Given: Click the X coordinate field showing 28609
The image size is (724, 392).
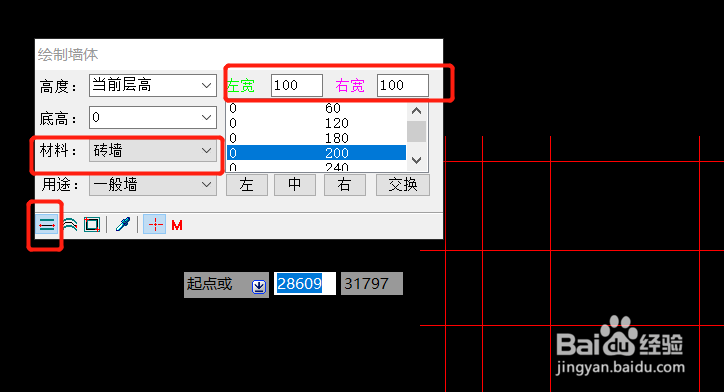Looking at the screenshot, I should pyautogui.click(x=305, y=283).
